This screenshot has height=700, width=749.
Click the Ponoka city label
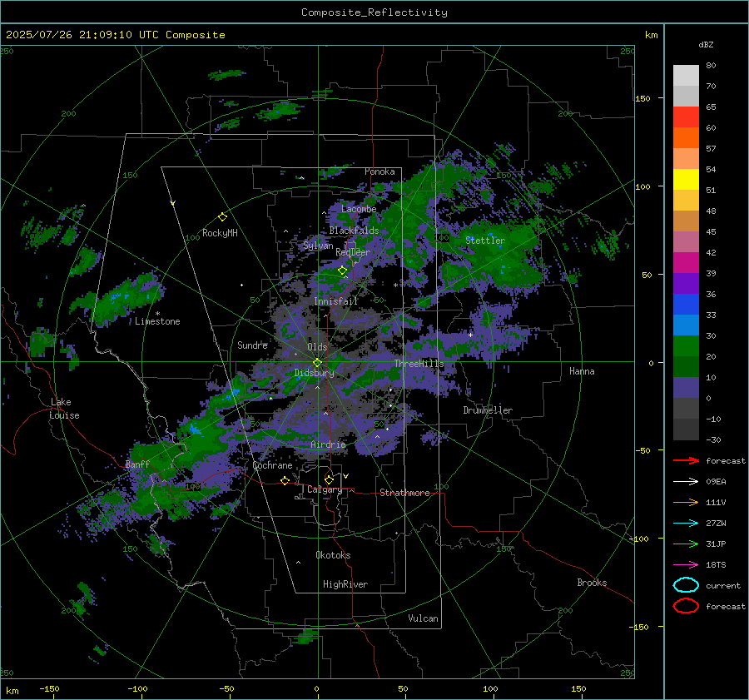(x=379, y=171)
